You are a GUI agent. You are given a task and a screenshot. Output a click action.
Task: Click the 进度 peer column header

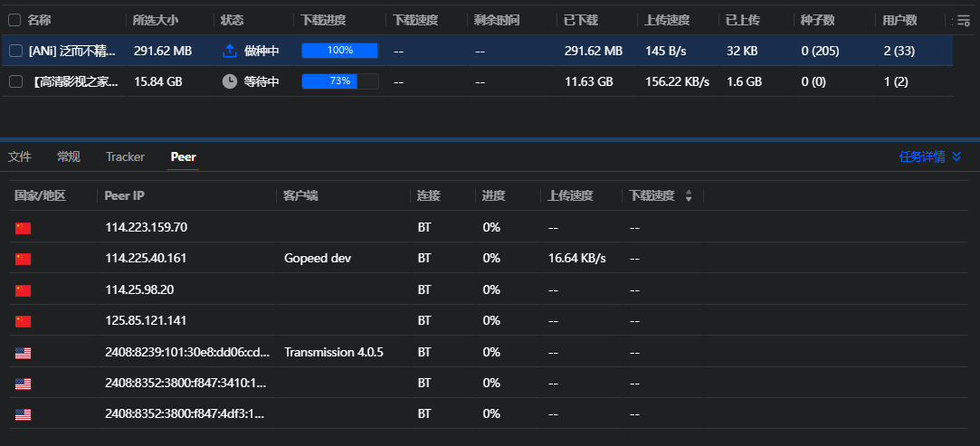click(494, 195)
